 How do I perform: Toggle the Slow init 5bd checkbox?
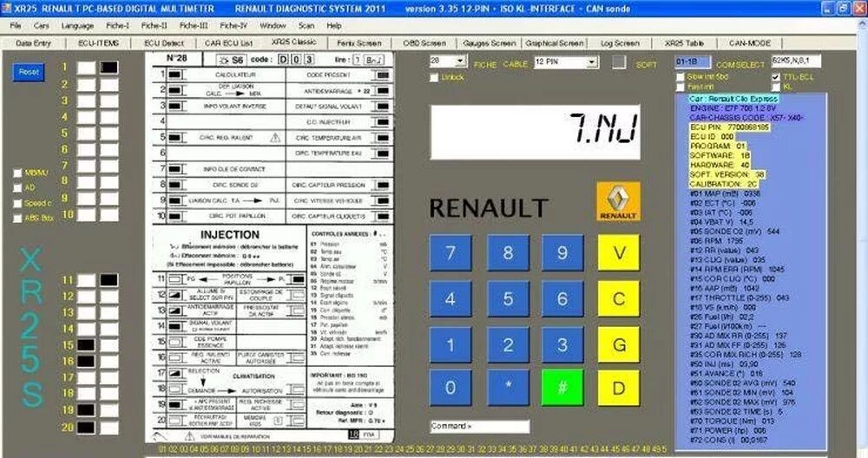[x=681, y=77]
